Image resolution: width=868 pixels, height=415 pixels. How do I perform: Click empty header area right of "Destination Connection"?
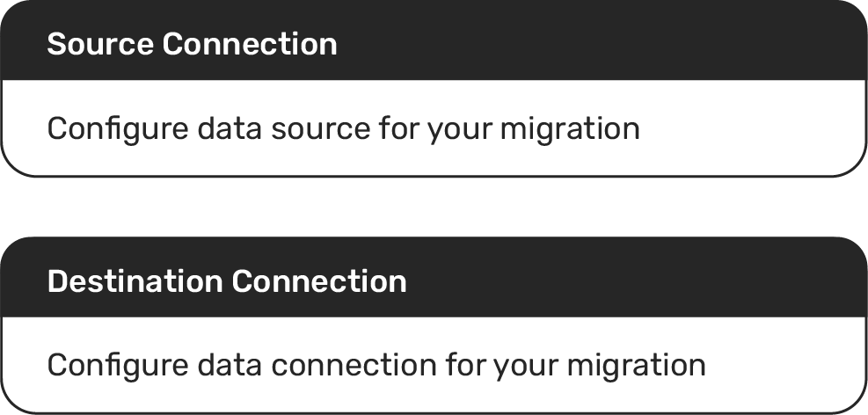[633, 280]
